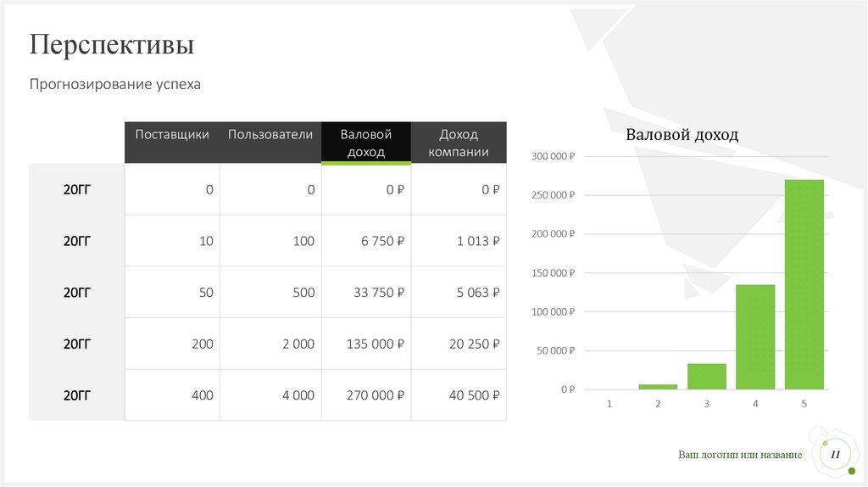Select the subtitle "Прогнозирование успеха"
The width and height of the screenshot is (868, 487).
pos(115,85)
